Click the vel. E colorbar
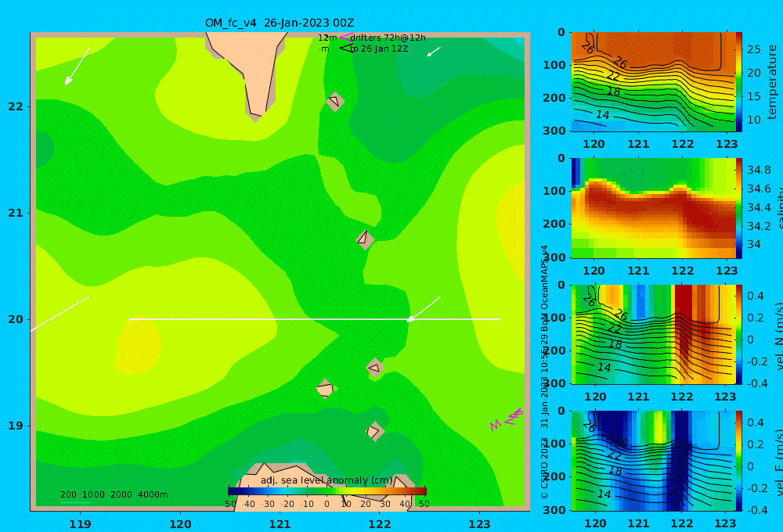783x532 pixels. 739,461
